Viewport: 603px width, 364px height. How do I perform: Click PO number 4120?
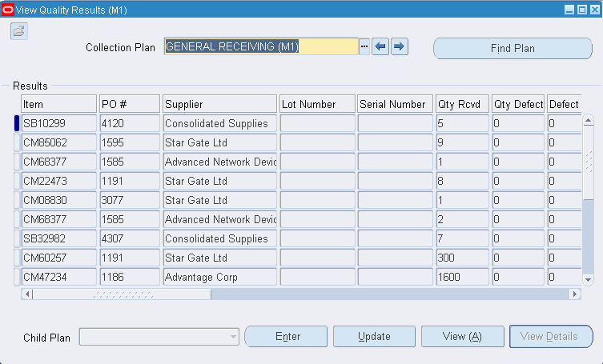click(130, 123)
